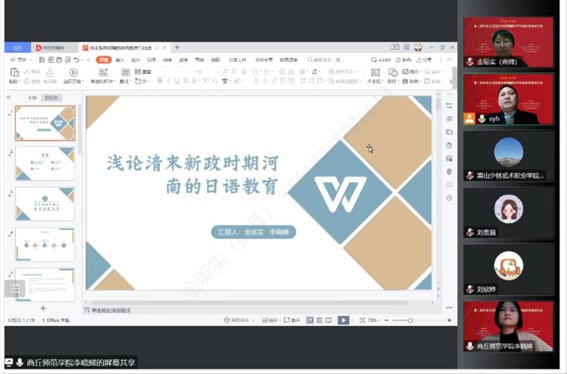This screenshot has height=374, width=567.
Task: Click the Shapes tool icon
Action: [x=393, y=72]
